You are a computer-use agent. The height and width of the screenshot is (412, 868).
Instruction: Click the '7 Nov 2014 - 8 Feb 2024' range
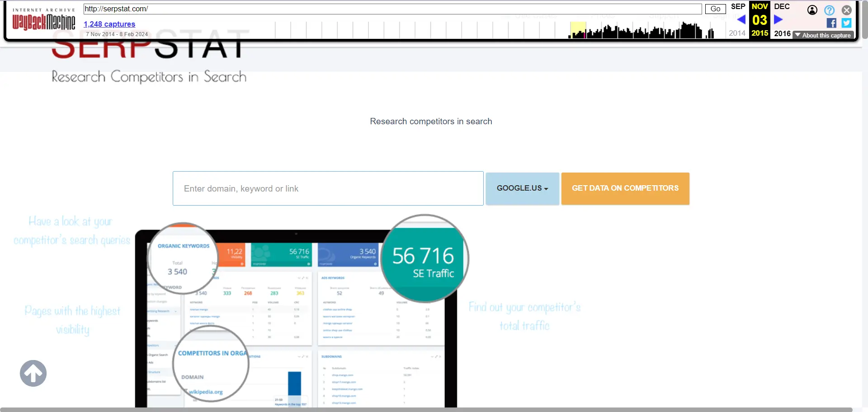pyautogui.click(x=117, y=34)
